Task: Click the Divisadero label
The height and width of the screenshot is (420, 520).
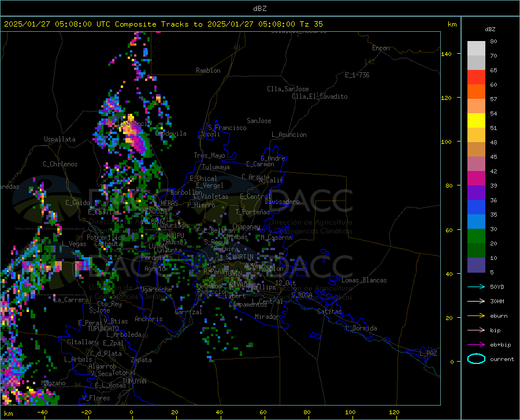Action: 282,202
